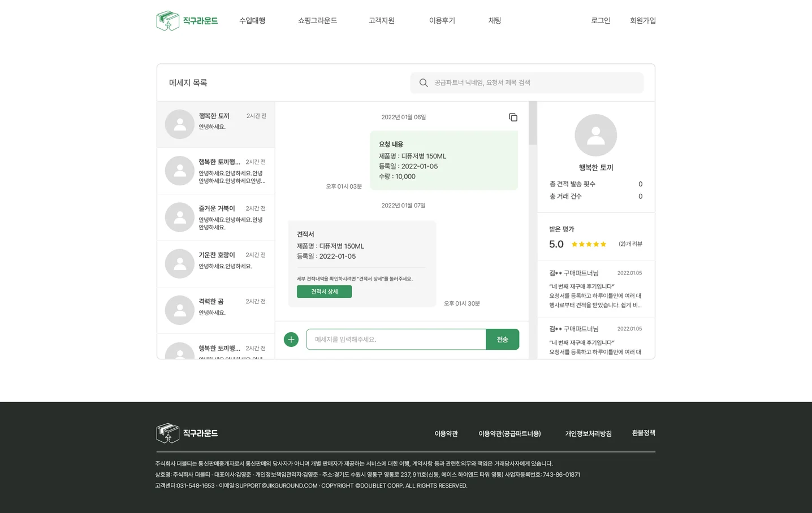
Task: Click the 2022년 01월 06일 date label
Action: [x=404, y=118]
